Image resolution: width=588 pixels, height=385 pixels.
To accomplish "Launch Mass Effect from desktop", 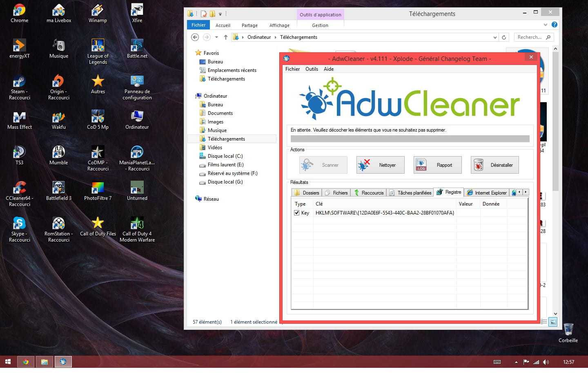I will (x=19, y=120).
